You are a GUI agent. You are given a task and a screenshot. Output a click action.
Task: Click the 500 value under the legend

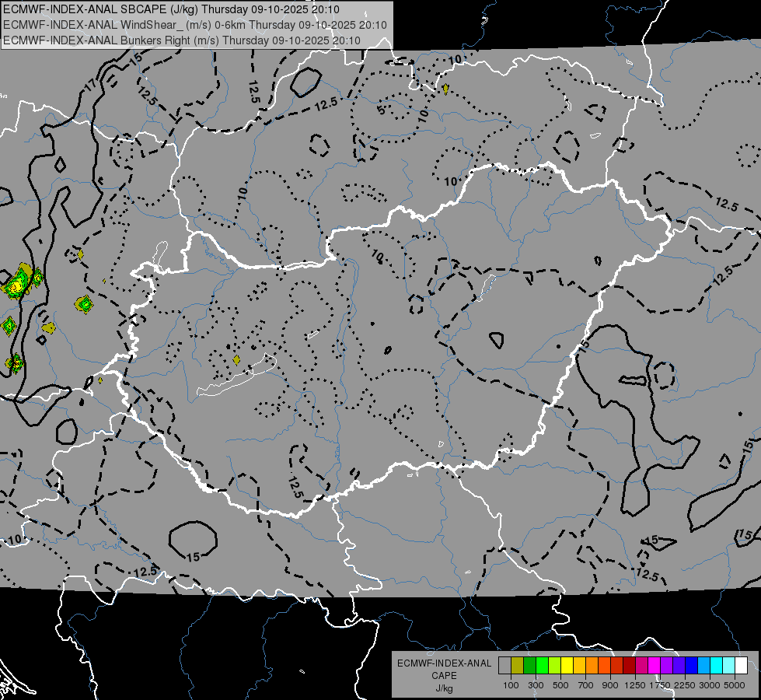point(560,685)
